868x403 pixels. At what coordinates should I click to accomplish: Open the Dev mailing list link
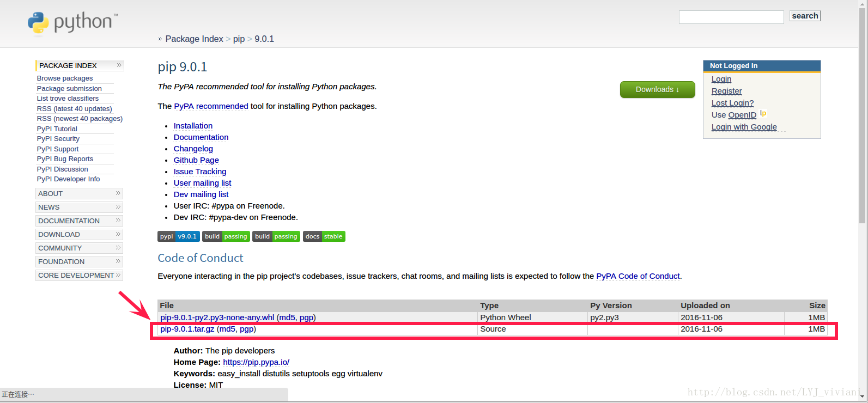[201, 194]
